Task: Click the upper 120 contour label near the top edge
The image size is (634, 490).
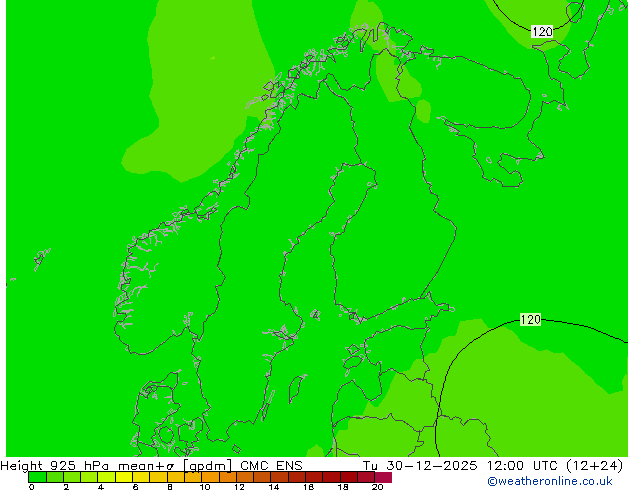Action: tap(542, 32)
